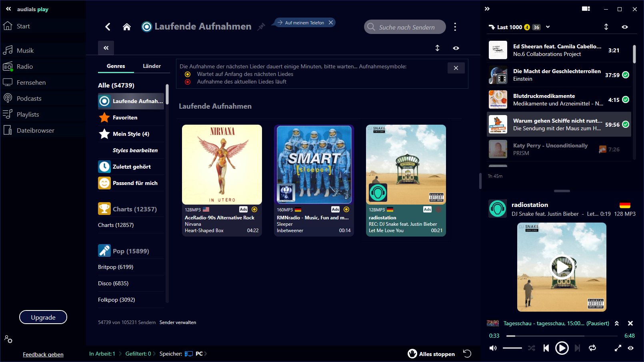Click Alles stoppen button
The width and height of the screenshot is (644, 362).
click(x=431, y=354)
